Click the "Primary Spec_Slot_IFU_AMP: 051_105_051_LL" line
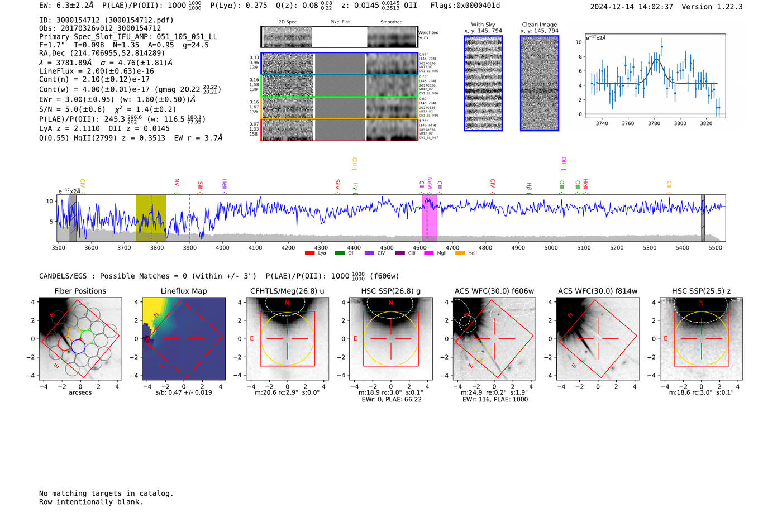The image size is (782, 532). click(128, 37)
